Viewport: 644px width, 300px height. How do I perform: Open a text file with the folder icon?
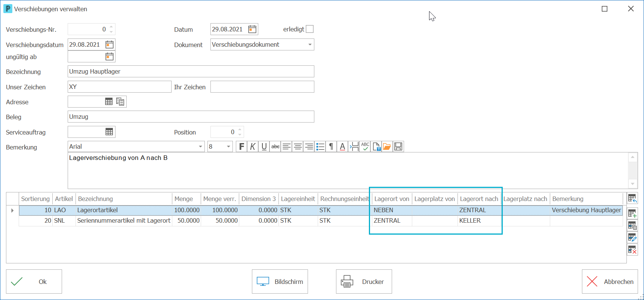pyautogui.click(x=387, y=146)
